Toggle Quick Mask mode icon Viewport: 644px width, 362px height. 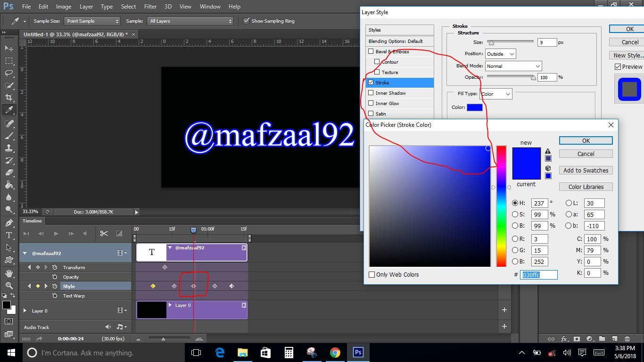tap(9, 321)
